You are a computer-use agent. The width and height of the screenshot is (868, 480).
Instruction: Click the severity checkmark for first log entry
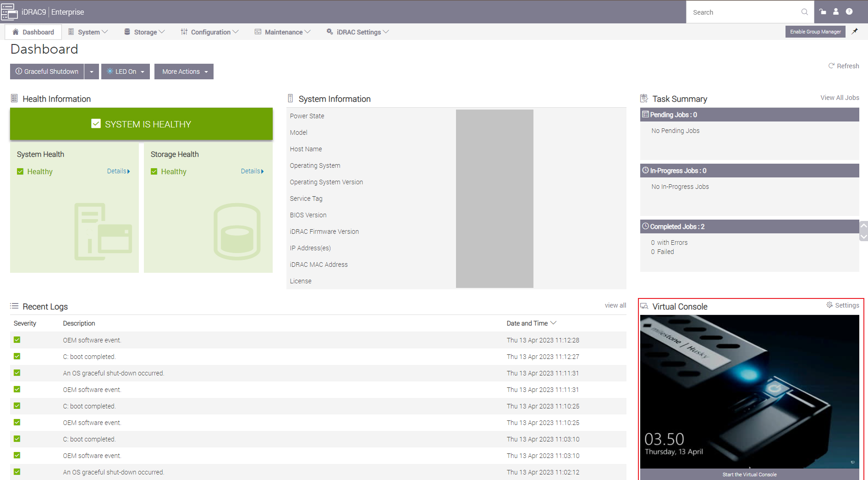click(x=17, y=340)
